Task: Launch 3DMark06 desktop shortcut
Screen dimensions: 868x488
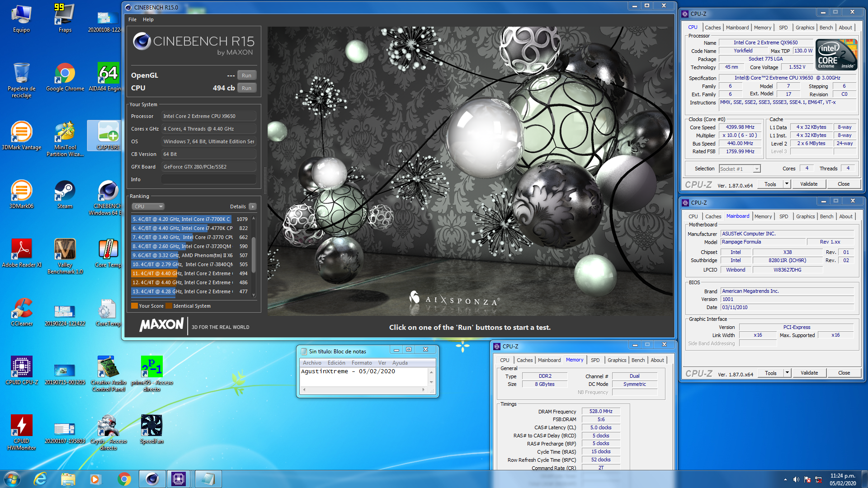Action: click(x=21, y=195)
